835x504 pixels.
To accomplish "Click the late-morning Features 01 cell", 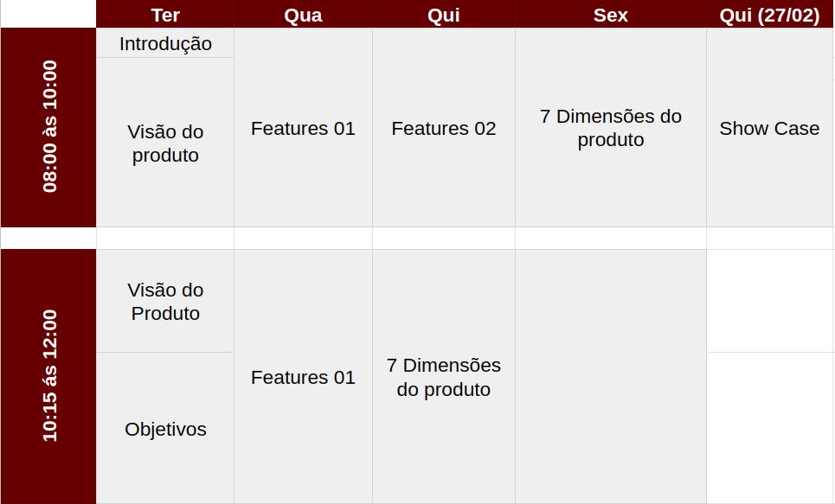I will pos(303,376).
